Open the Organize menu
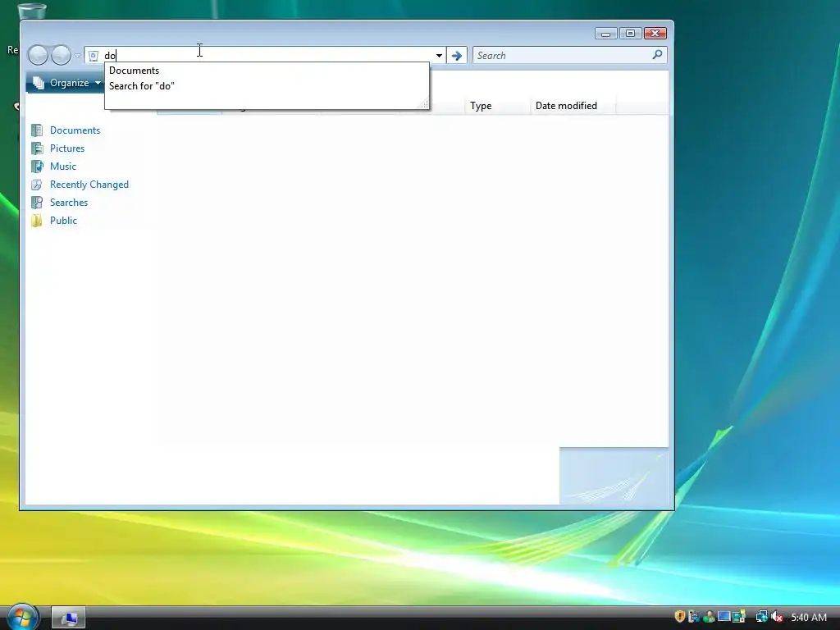Viewport: 840px width, 630px height. coord(66,83)
